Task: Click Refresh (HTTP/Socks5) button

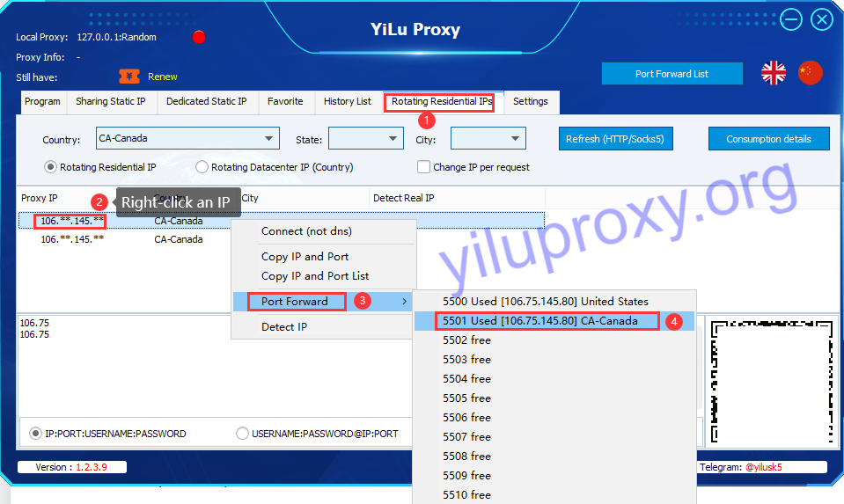Action: (x=615, y=139)
